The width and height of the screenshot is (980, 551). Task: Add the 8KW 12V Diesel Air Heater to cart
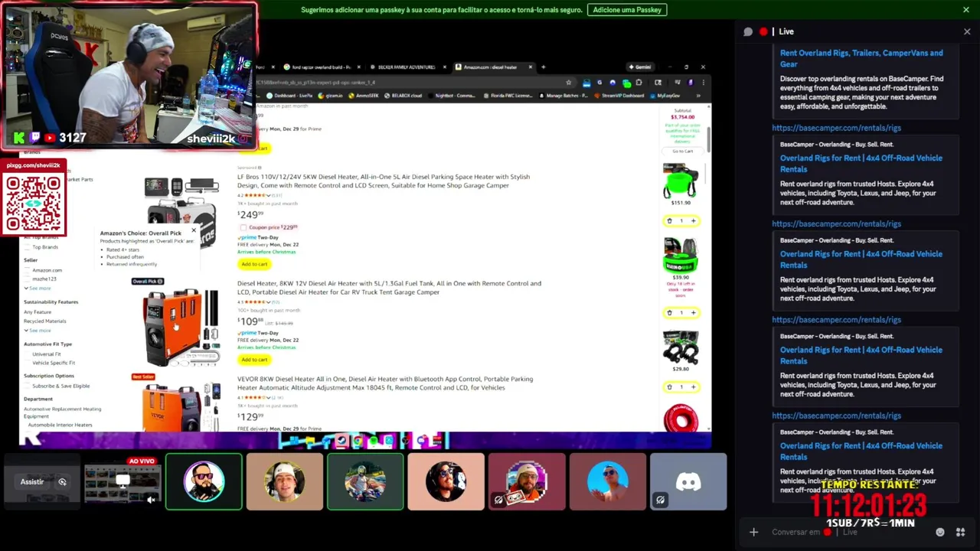point(254,360)
